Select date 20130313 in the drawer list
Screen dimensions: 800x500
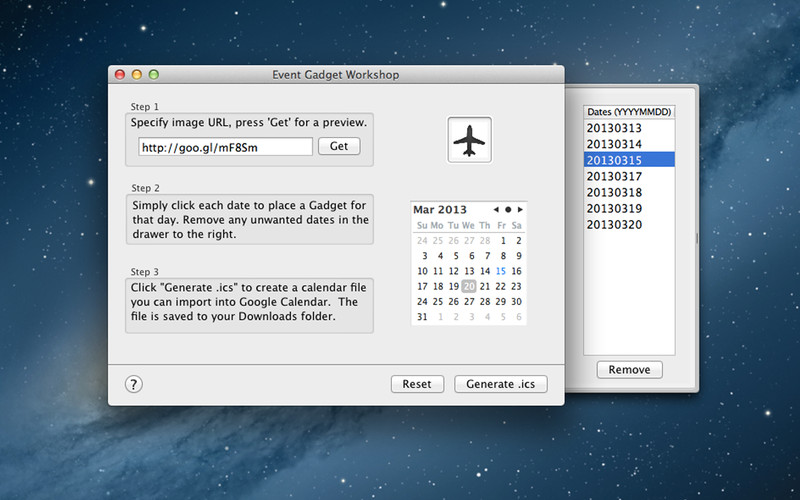(629, 128)
